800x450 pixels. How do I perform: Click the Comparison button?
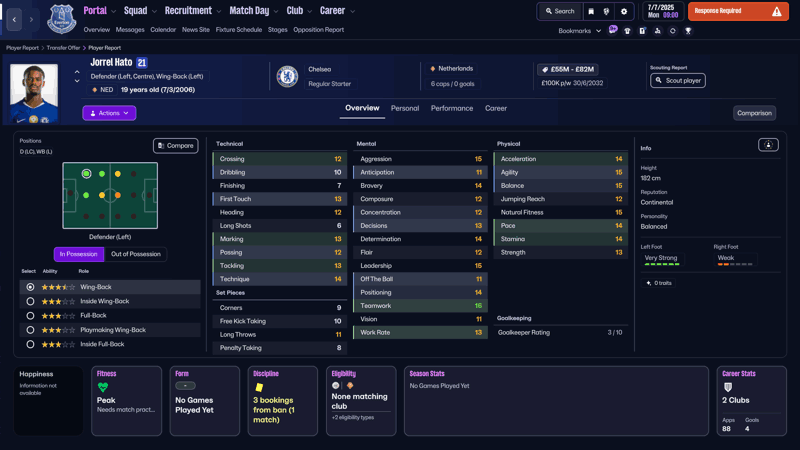(754, 113)
